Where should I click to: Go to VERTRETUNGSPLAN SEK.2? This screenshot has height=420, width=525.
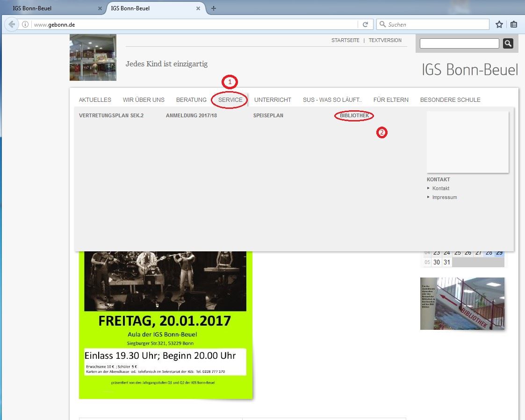click(111, 115)
